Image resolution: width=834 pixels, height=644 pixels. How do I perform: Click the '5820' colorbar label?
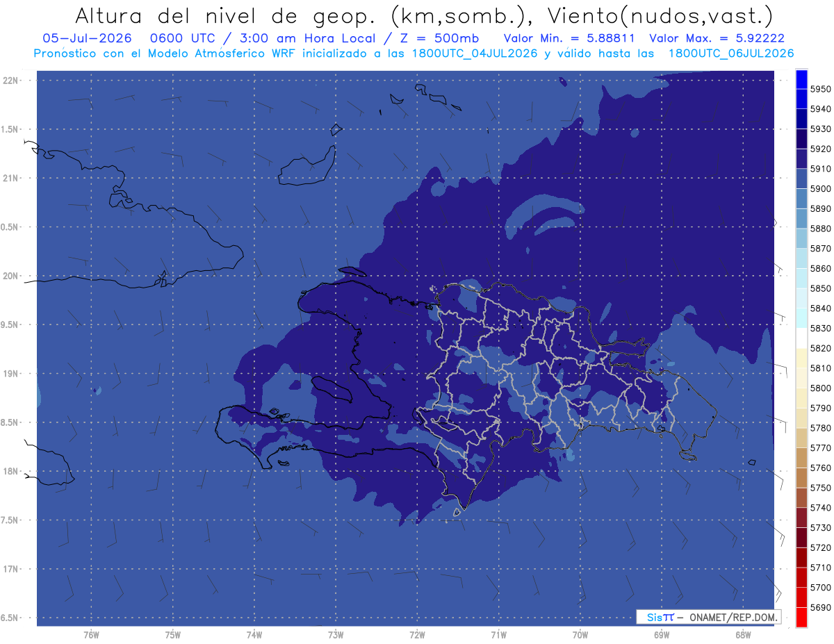820,348
